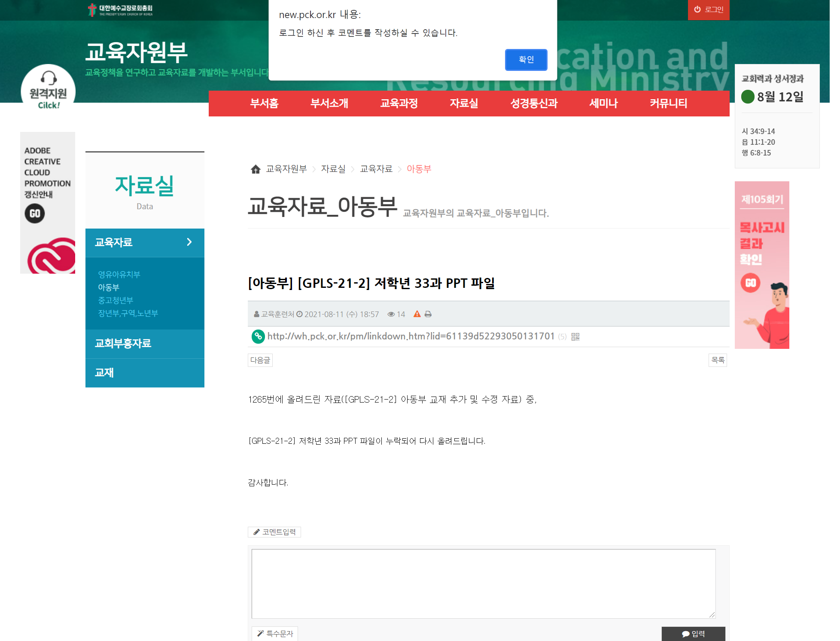Expand the 교육자료 sidebar chevron
This screenshot has height=641, width=840.
point(189,242)
